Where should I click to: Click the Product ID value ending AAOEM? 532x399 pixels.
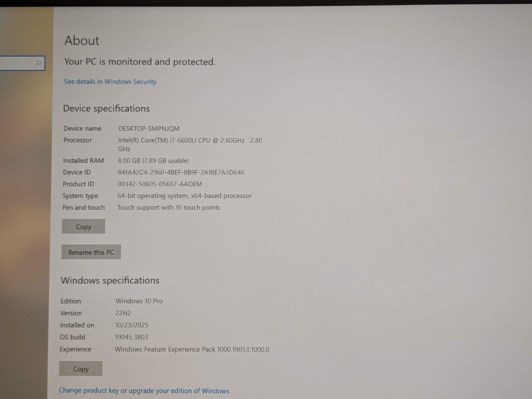[160, 184]
